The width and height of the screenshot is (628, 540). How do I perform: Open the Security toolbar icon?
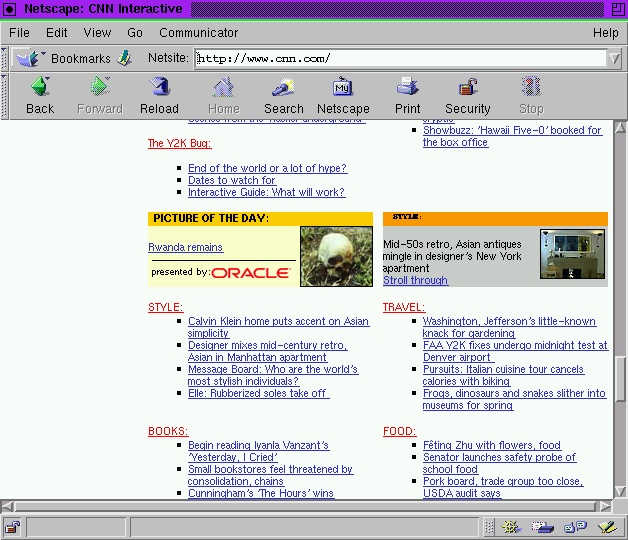[467, 87]
